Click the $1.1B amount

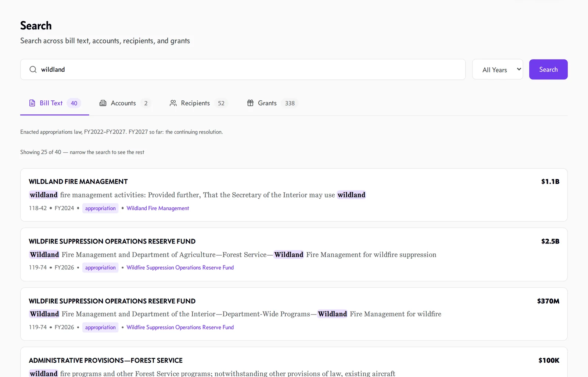(x=550, y=182)
